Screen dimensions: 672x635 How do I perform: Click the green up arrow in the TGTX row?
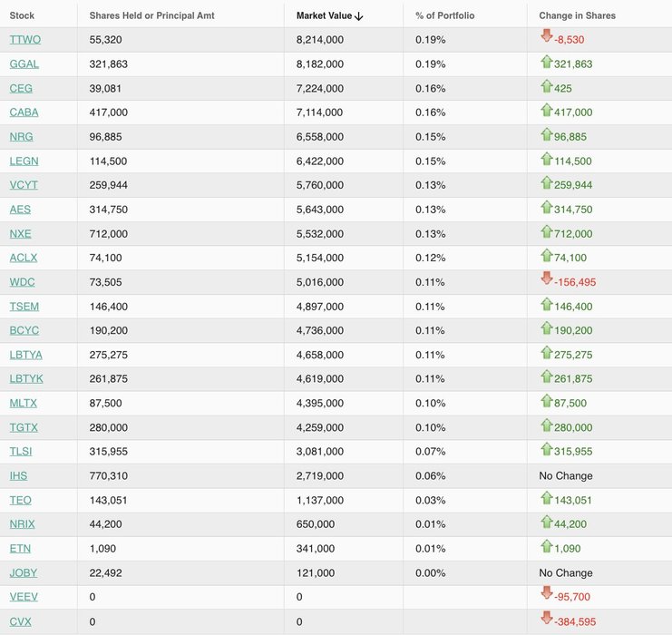(547, 425)
